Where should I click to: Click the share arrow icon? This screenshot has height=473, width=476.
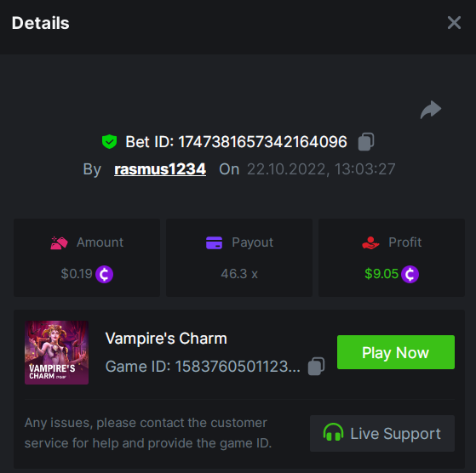coord(431,110)
